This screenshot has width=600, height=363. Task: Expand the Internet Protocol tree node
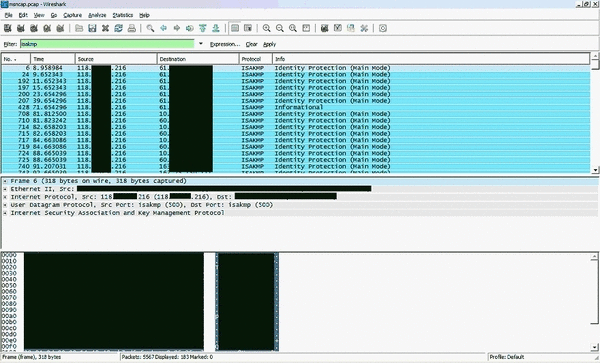click(x=5, y=197)
